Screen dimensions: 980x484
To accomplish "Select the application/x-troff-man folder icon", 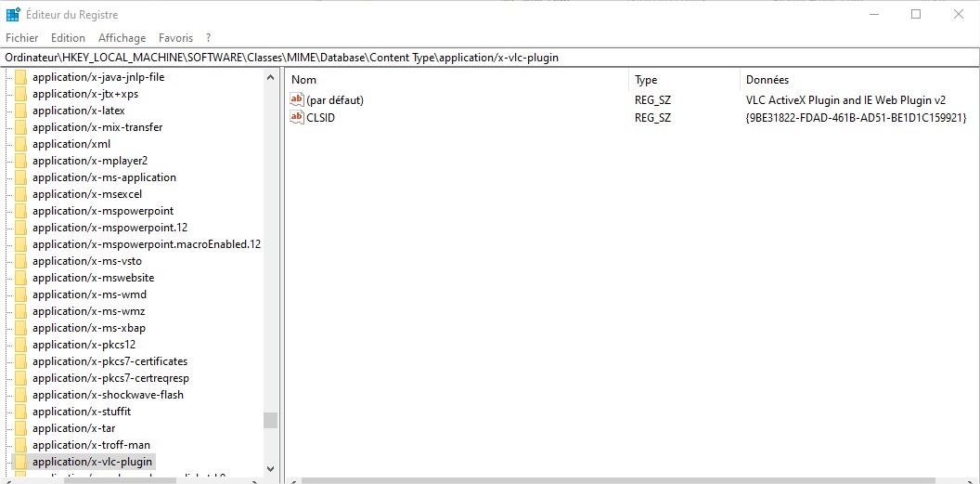I will [x=21, y=445].
